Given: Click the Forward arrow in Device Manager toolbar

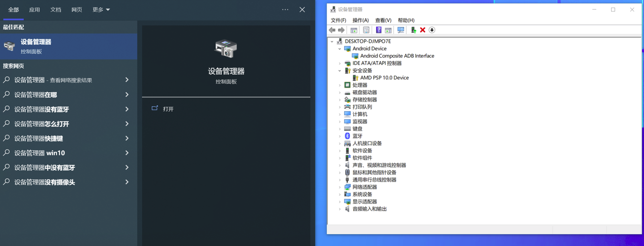Looking at the screenshot, I should (341, 30).
